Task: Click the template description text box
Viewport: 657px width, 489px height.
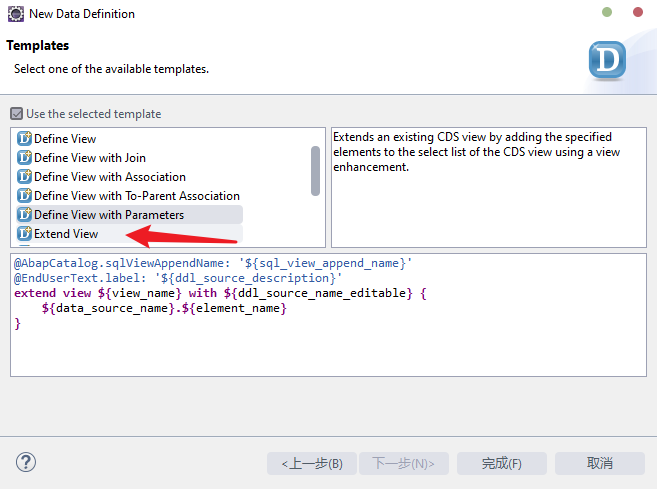Action: 488,200
